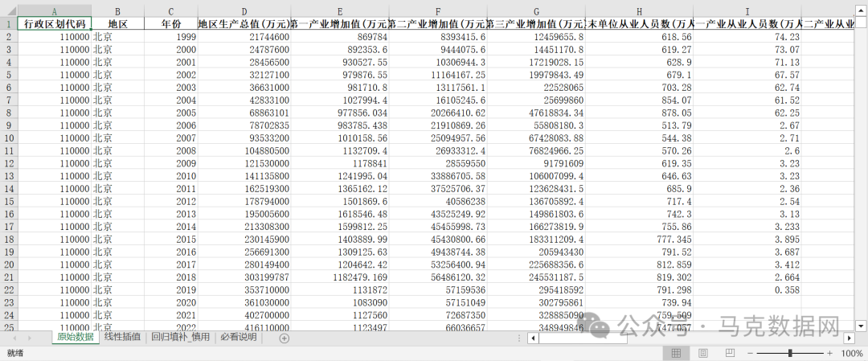Image resolution: width=868 pixels, height=361 pixels.
Task: Select column E header
Action: 340,10
